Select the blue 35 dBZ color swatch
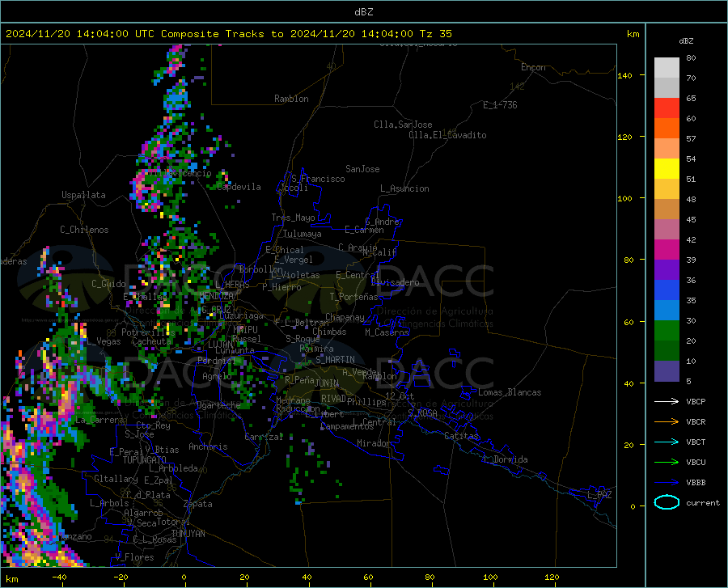728x588 pixels. [667, 290]
